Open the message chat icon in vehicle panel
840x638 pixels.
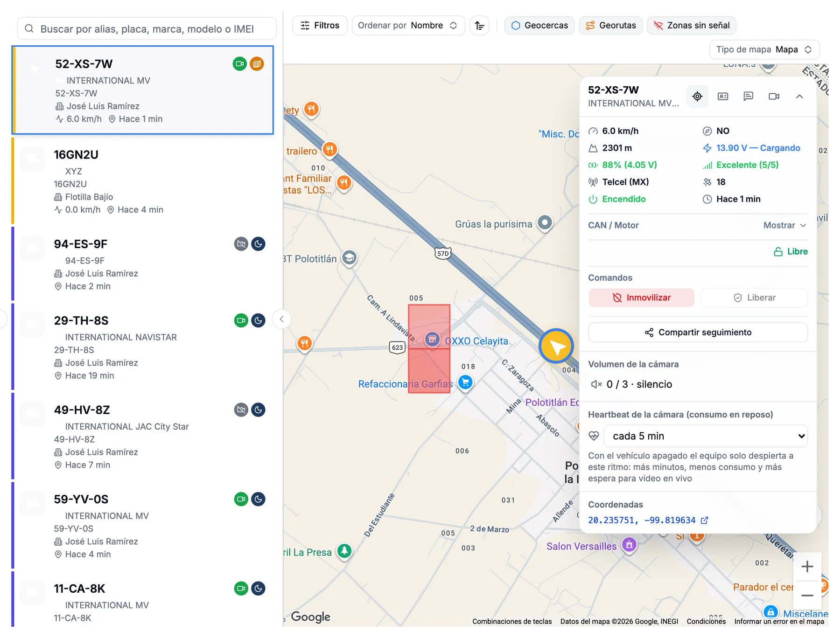[749, 97]
